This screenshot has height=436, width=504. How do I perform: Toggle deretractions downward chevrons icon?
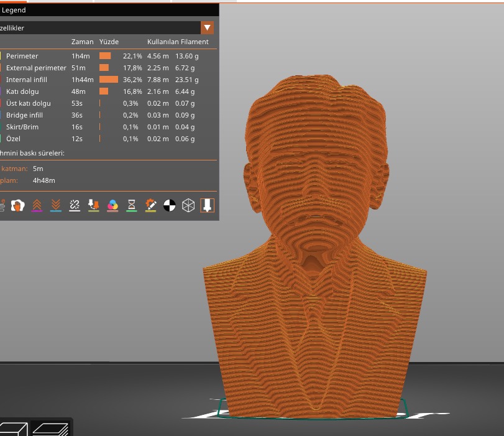55,205
